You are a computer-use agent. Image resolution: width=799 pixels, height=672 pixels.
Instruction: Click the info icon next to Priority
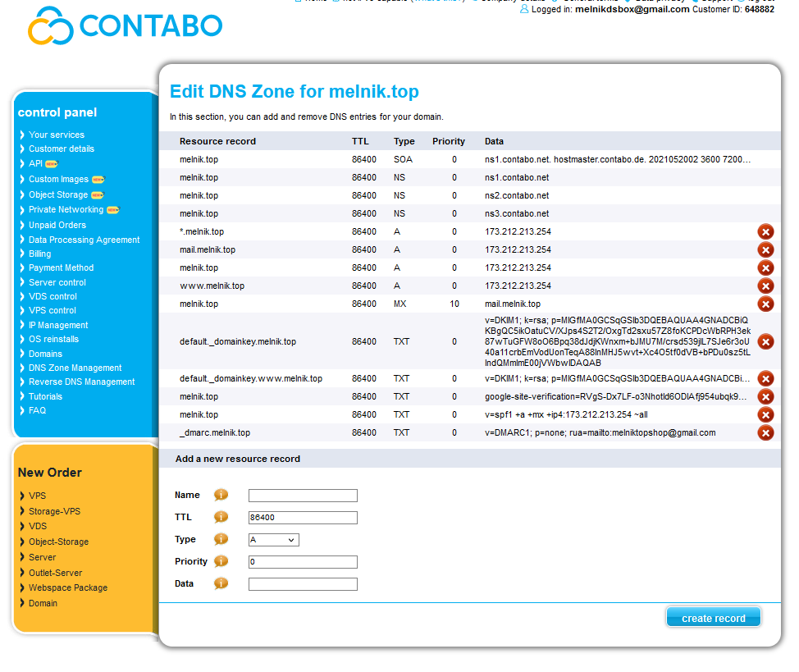(221, 561)
